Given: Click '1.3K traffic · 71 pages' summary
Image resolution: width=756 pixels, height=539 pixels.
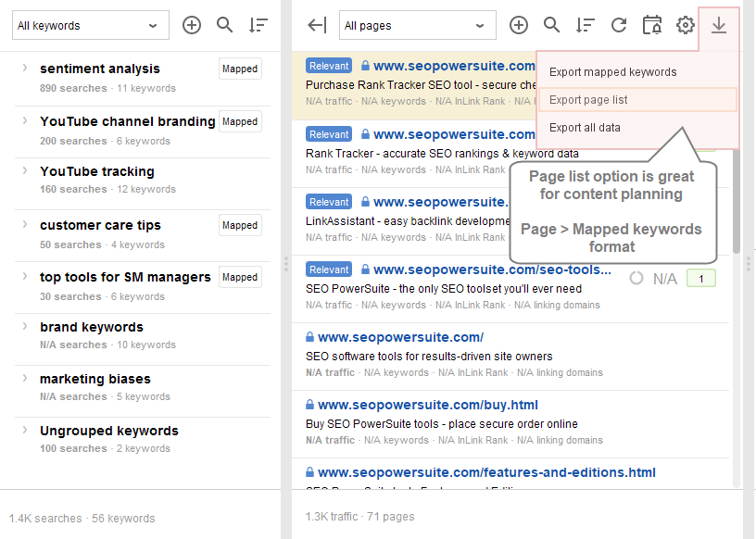Looking at the screenshot, I should 359,517.
